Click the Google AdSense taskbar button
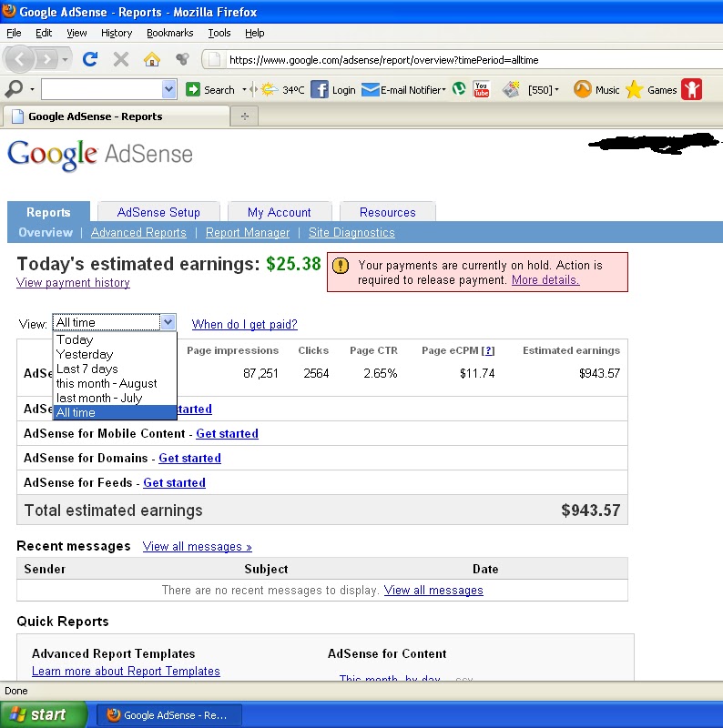The height and width of the screenshot is (728, 723). [169, 715]
